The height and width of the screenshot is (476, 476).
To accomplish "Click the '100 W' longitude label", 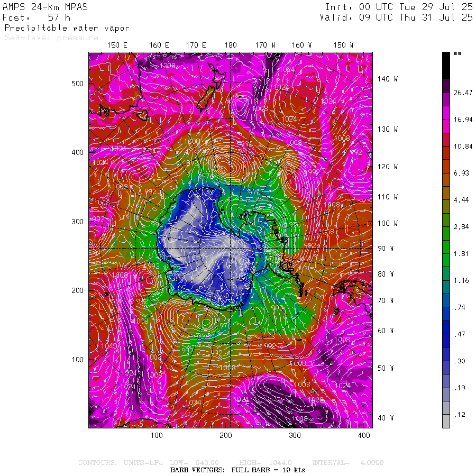I will pyautogui.click(x=387, y=223).
